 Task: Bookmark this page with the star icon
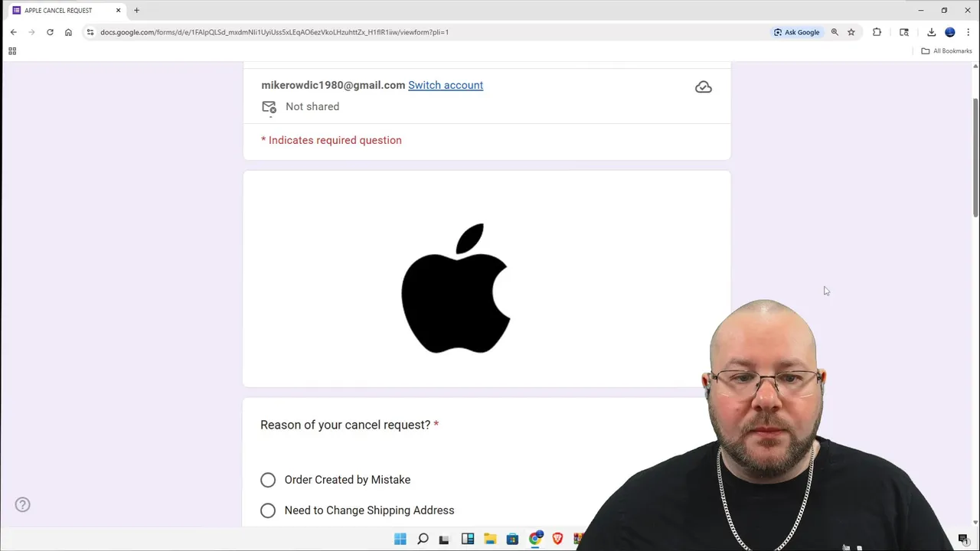[851, 32]
